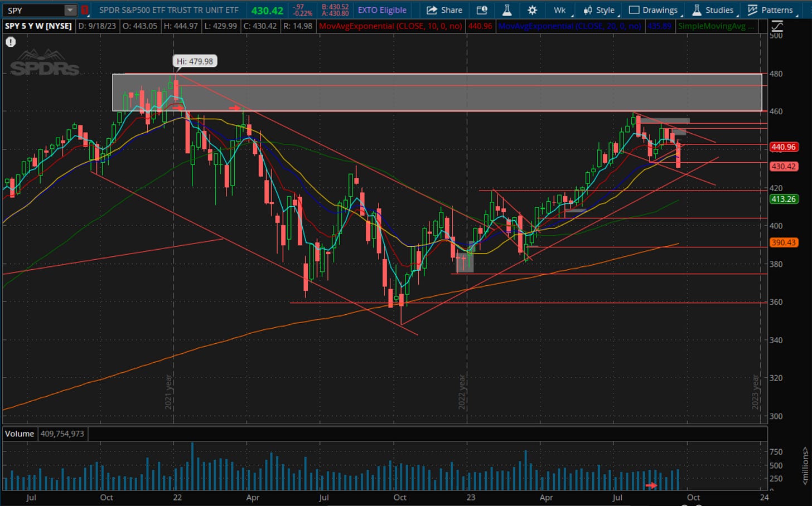Click the SPDR S&P500 ETF TRUST description text
812x506 pixels.
coord(169,10)
